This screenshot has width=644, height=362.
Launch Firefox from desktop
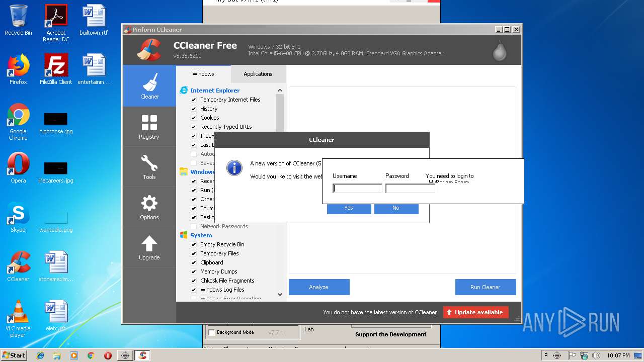18,69
